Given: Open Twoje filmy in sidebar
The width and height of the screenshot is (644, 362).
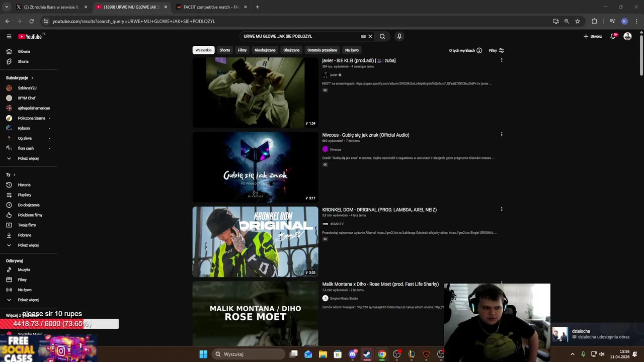Looking at the screenshot, I should [x=28, y=225].
